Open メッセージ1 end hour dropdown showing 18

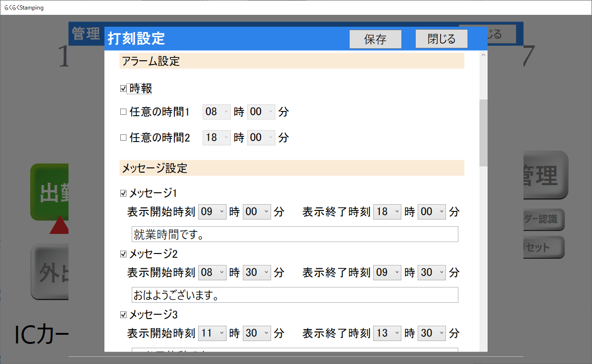pos(387,211)
